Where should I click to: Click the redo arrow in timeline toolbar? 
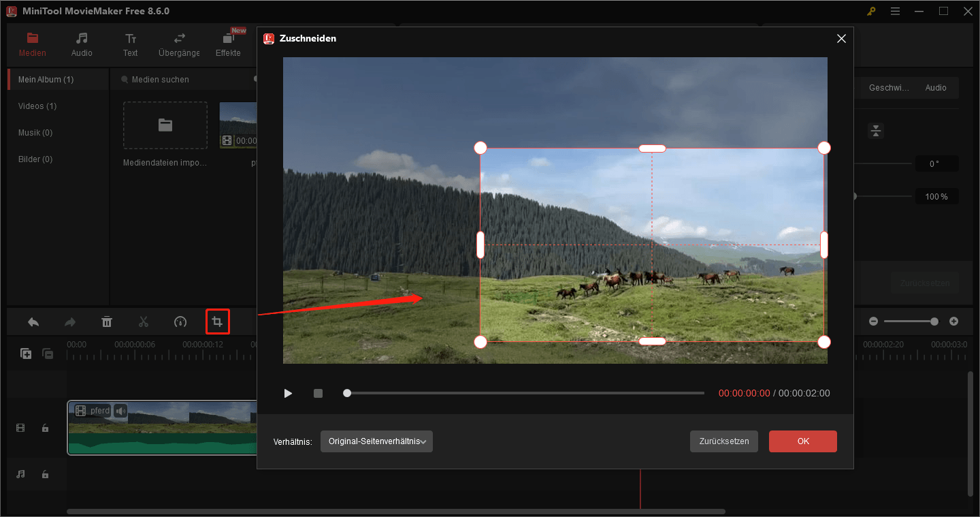(70, 322)
